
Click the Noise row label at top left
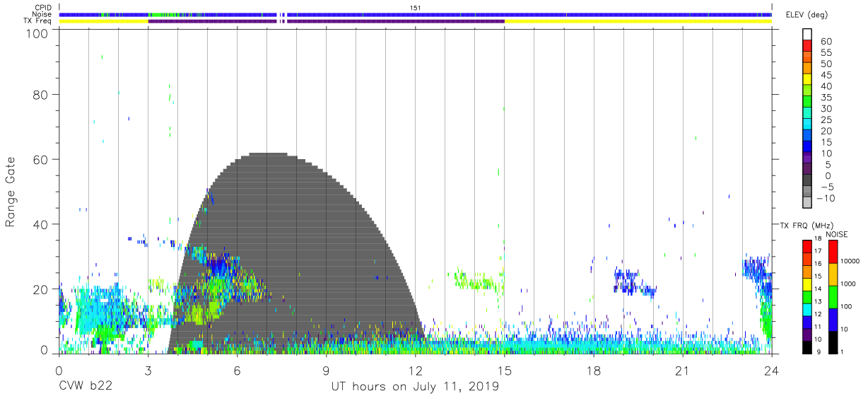(42, 14)
